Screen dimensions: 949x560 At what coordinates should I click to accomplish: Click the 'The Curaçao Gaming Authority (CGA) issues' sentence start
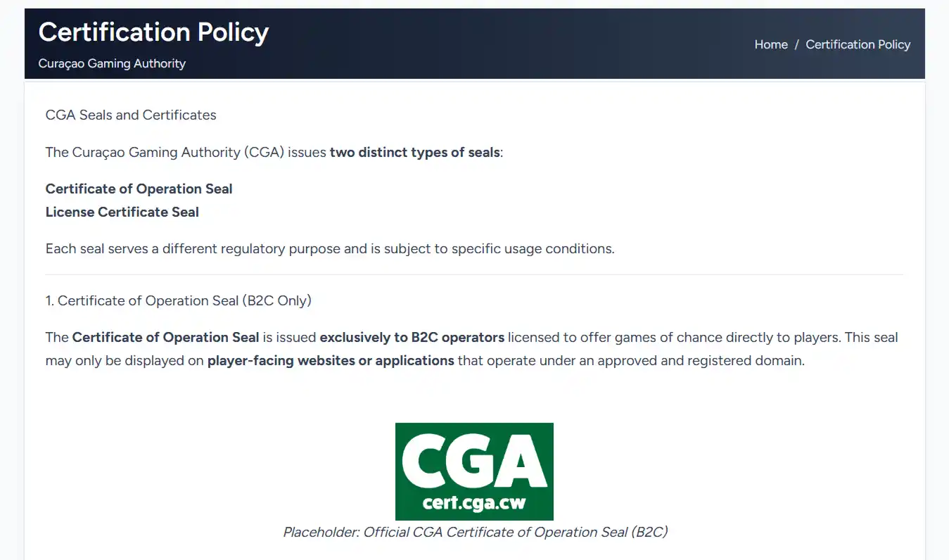click(186, 152)
